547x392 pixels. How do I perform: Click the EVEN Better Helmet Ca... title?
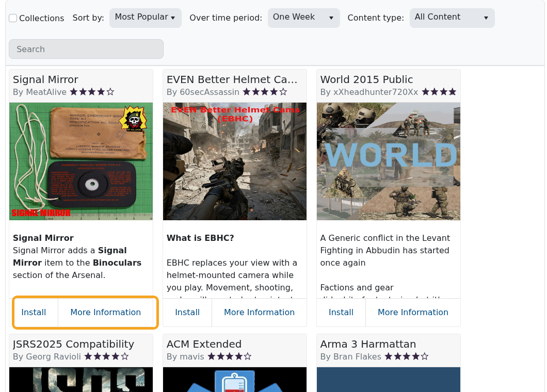click(x=232, y=79)
